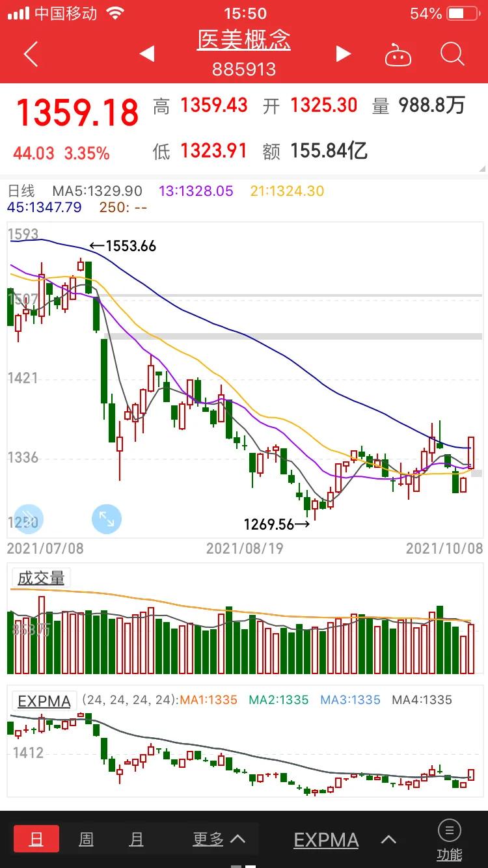
Task: Expand the chevron next to bottom EXPMA
Action: 388,839
